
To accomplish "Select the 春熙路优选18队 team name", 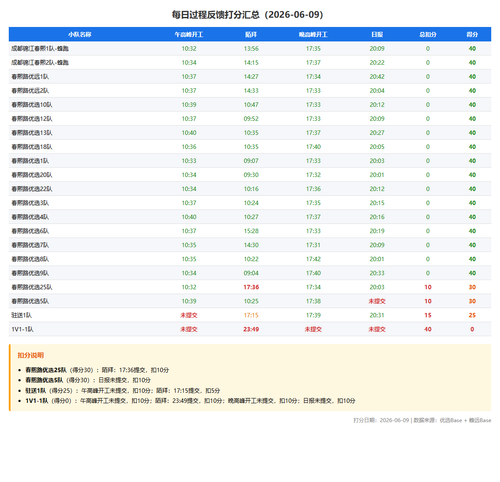I will (x=32, y=147).
